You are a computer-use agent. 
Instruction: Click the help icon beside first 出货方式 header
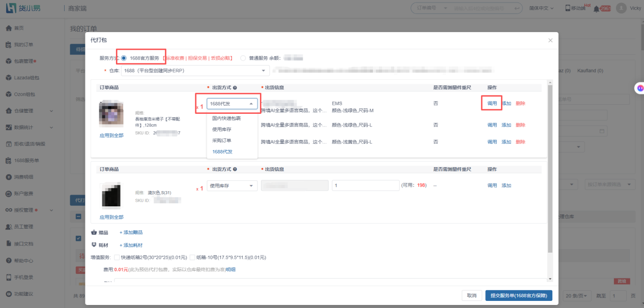(235, 87)
